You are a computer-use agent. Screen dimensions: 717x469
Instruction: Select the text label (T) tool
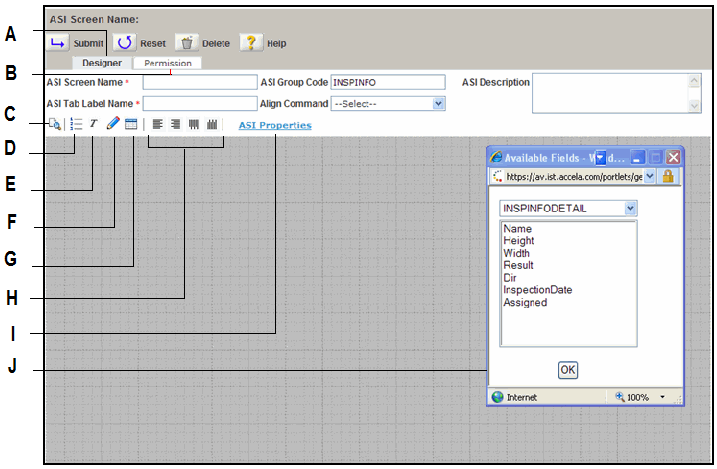click(94, 125)
